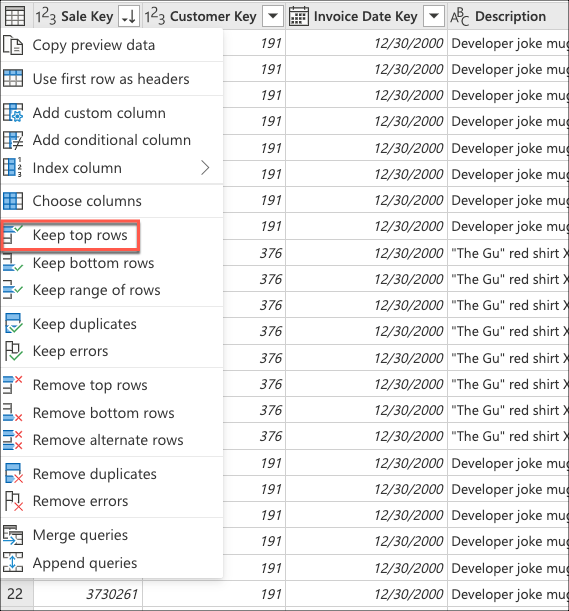Select Remove alternate rows

(112, 440)
